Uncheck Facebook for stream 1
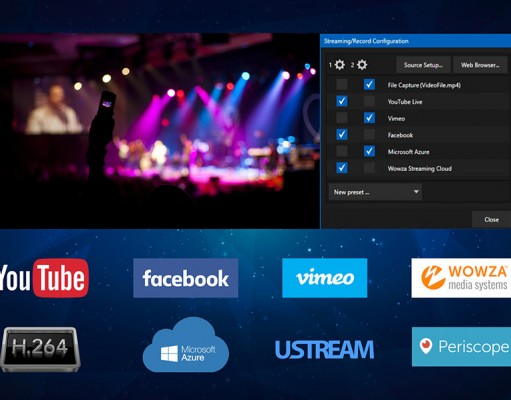 click(342, 134)
